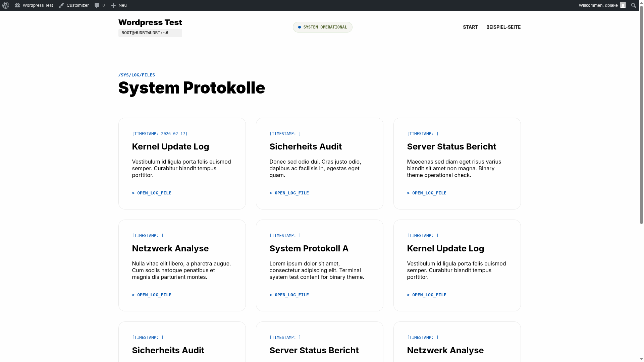Image resolution: width=644 pixels, height=362 pixels.
Task: Click the Willkommen, dblake account toggle
Action: coord(598,5)
